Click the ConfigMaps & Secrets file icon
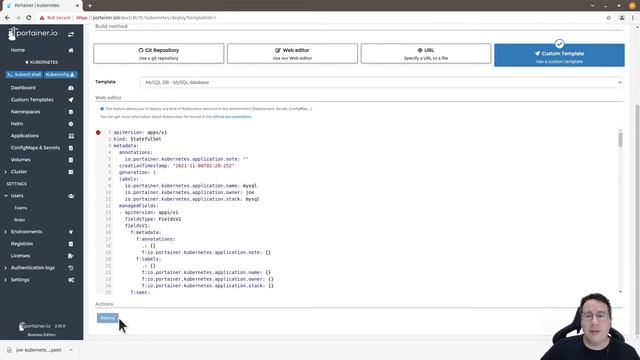The width and height of the screenshot is (640, 360). click(x=71, y=148)
